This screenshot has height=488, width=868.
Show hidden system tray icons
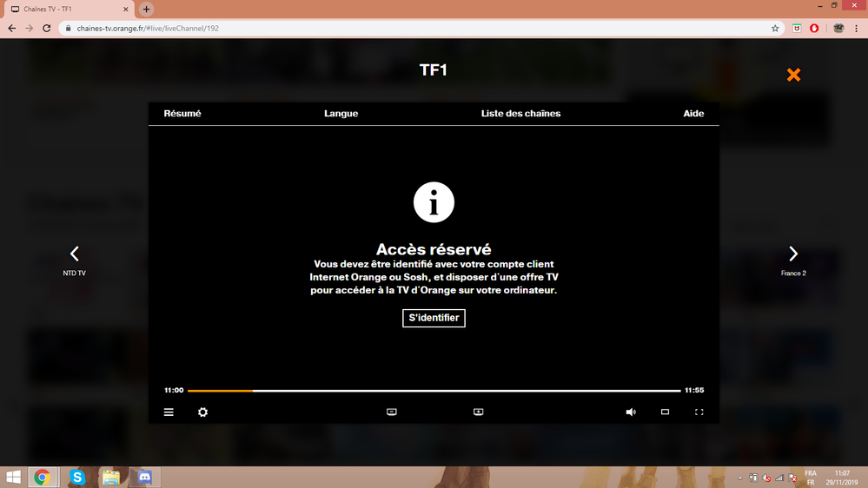[x=740, y=478]
